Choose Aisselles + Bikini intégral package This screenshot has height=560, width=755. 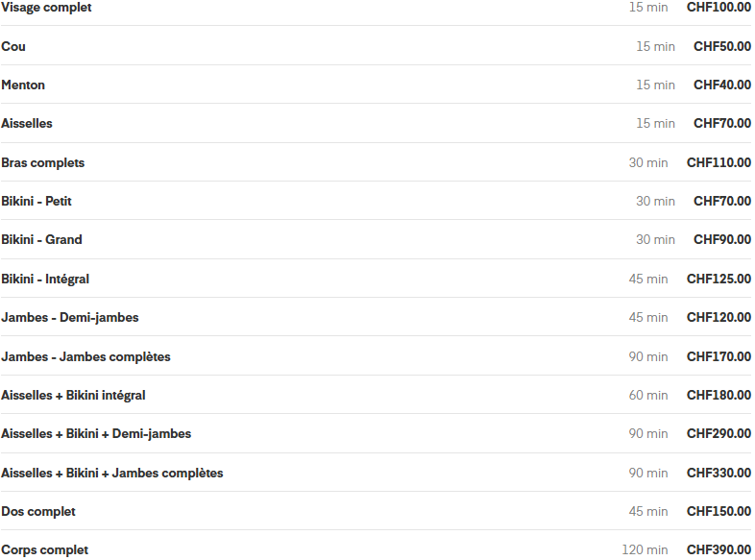(x=73, y=396)
